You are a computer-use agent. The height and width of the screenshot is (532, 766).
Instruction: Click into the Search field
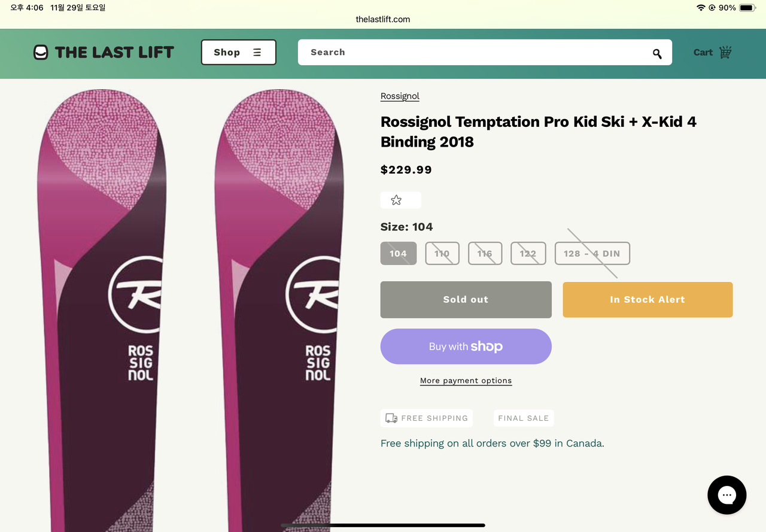[473, 53]
